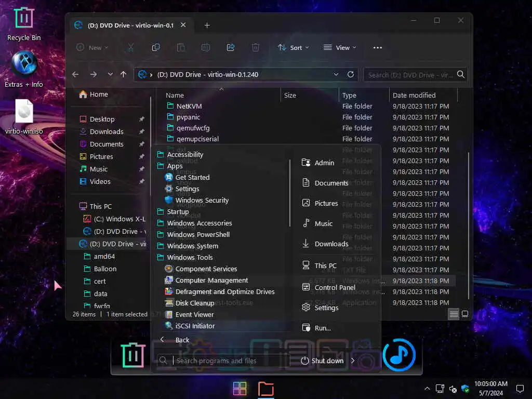532x399 pixels.
Task: Click the search magnifier icon in Explorer
Action: tap(460, 74)
